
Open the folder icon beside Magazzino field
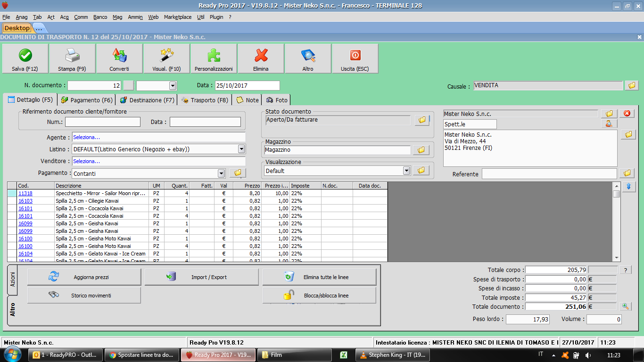pyautogui.click(x=421, y=150)
